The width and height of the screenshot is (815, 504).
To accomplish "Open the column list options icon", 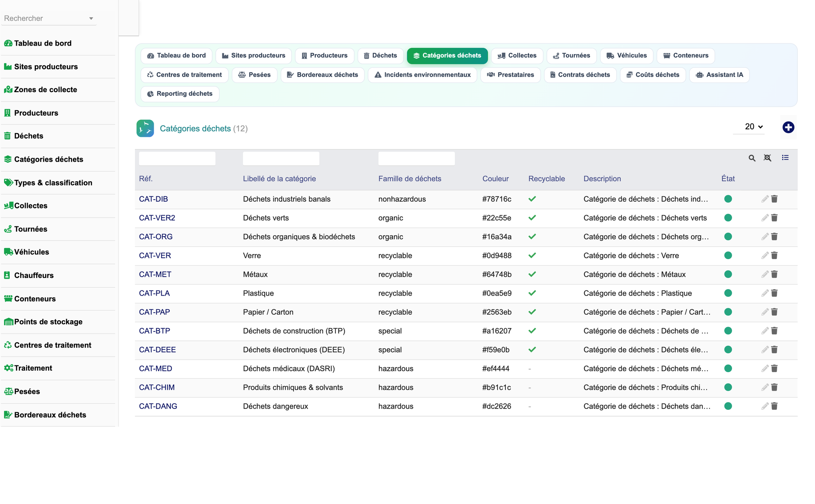I will pyautogui.click(x=785, y=158).
